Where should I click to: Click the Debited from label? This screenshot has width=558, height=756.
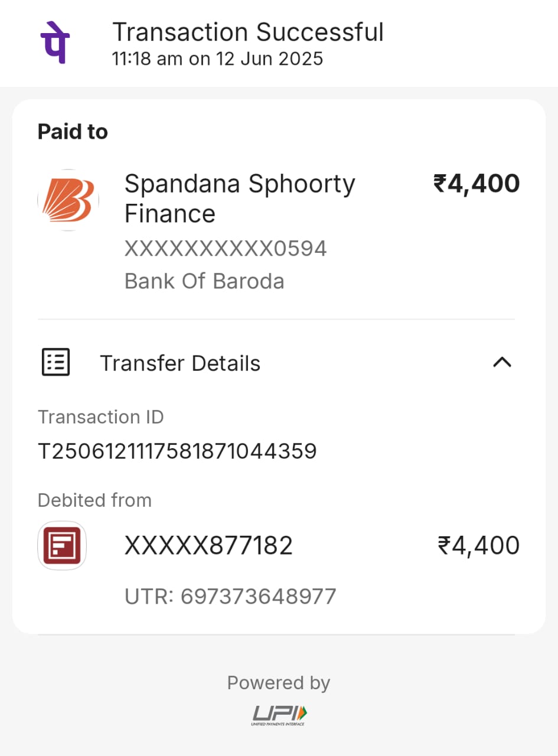[x=94, y=500]
